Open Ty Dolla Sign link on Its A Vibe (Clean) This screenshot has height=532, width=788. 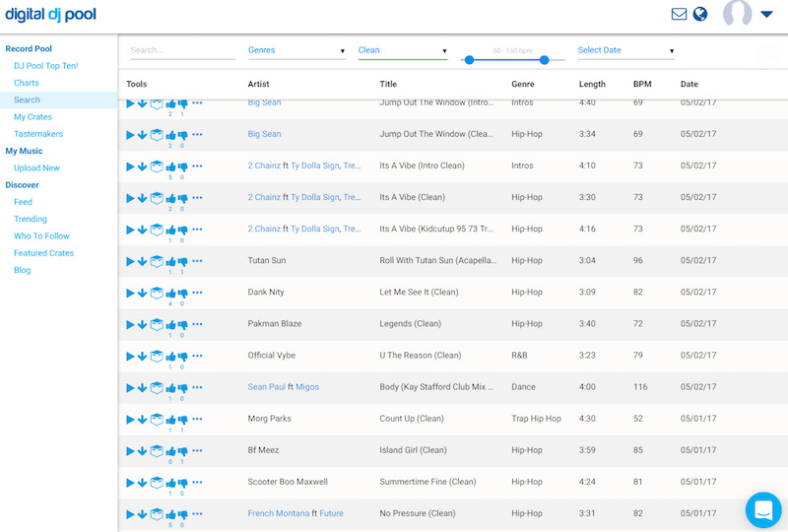coord(315,198)
